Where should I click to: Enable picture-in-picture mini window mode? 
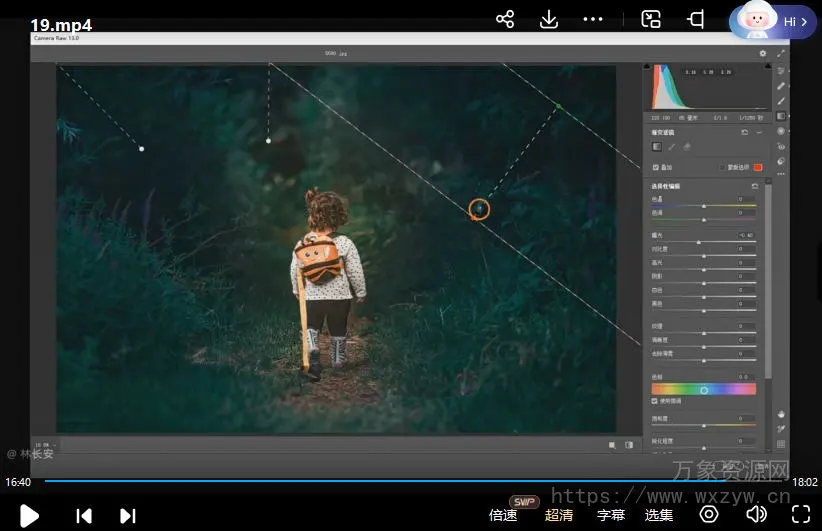[651, 19]
